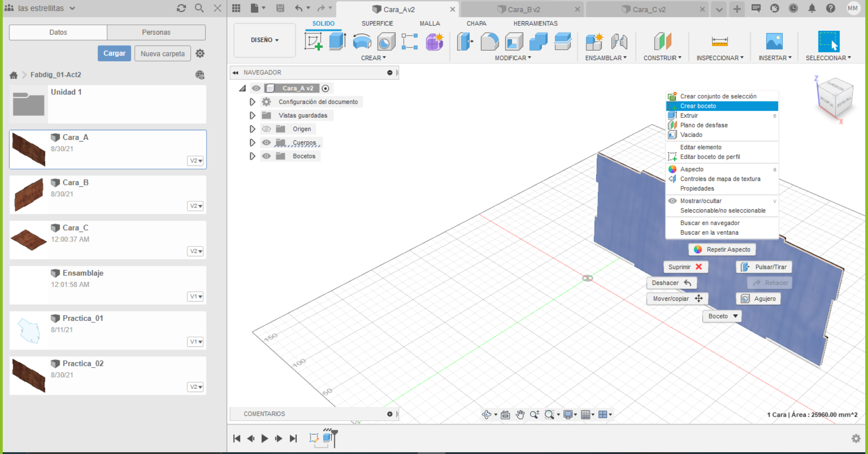Image resolution: width=868 pixels, height=454 pixels.
Task: Open the V2 version dropdown for Cara_B
Action: (195, 206)
